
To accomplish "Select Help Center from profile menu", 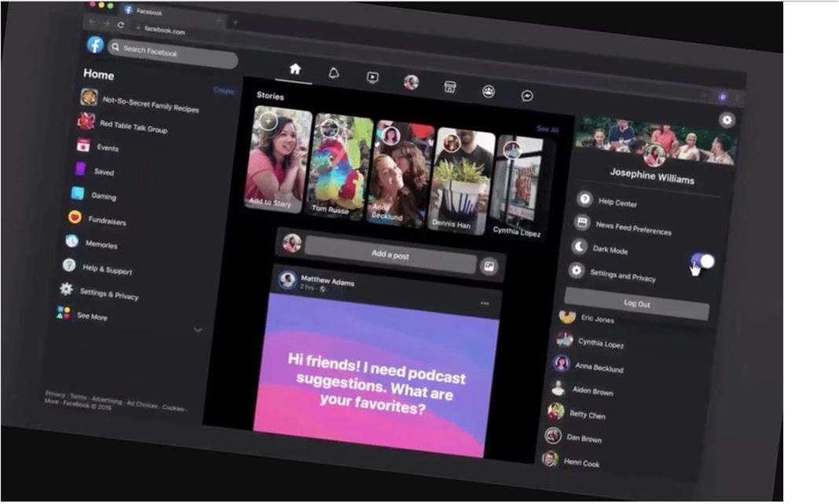I will [x=617, y=203].
